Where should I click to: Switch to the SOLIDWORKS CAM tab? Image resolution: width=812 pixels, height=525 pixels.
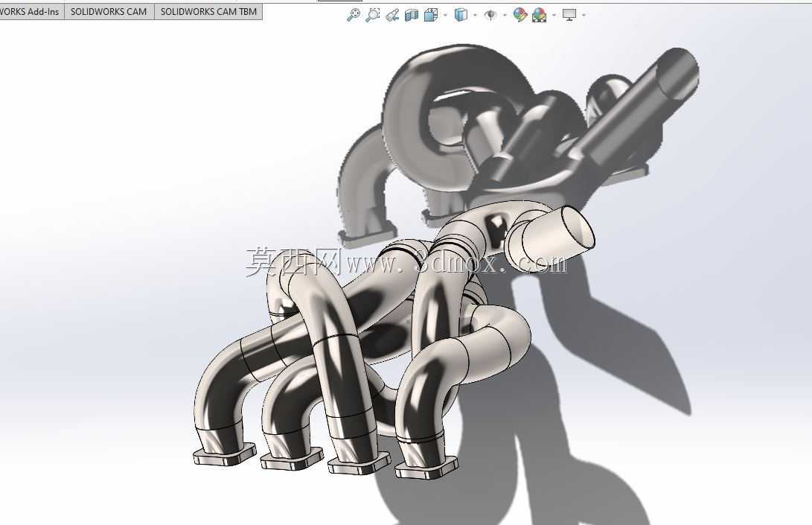109,11
